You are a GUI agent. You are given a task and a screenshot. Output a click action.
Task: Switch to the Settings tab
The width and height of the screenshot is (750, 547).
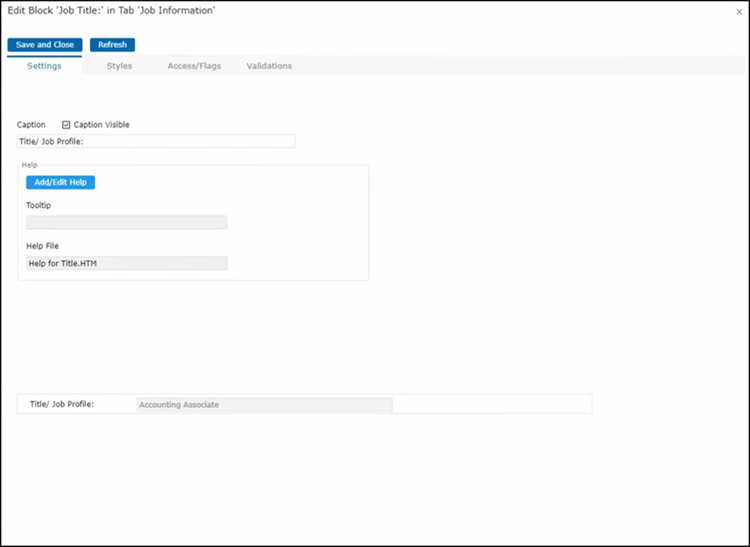tap(44, 66)
